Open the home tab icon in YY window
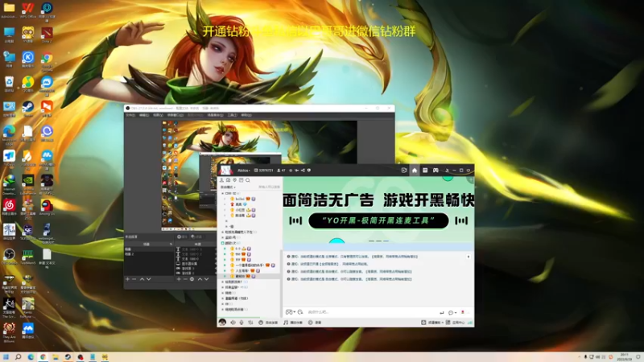 (415, 171)
